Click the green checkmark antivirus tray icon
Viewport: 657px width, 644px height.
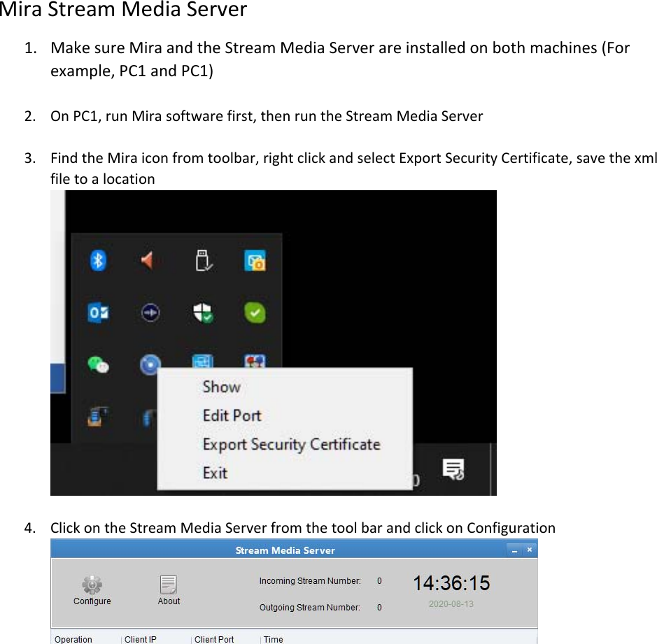tap(254, 313)
